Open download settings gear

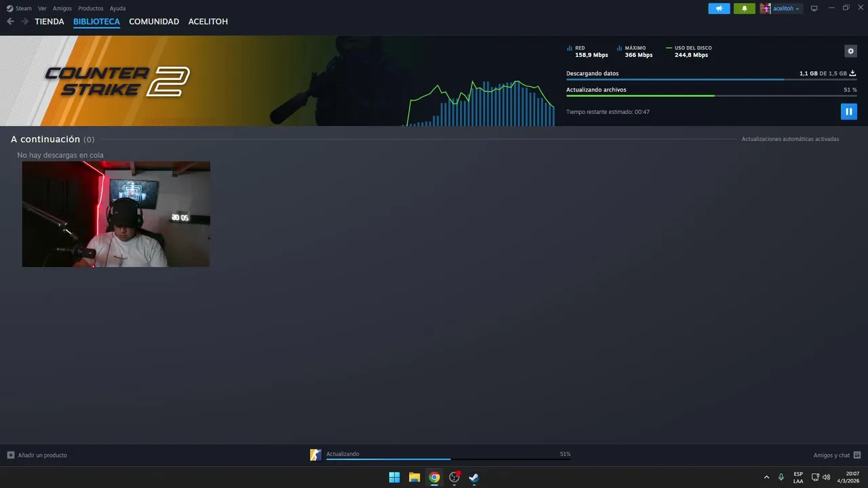[850, 51]
